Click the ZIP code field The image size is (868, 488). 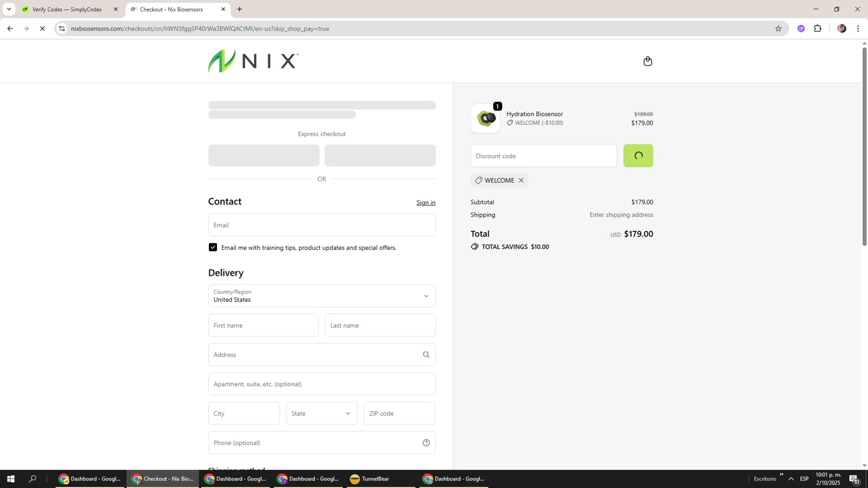click(400, 413)
